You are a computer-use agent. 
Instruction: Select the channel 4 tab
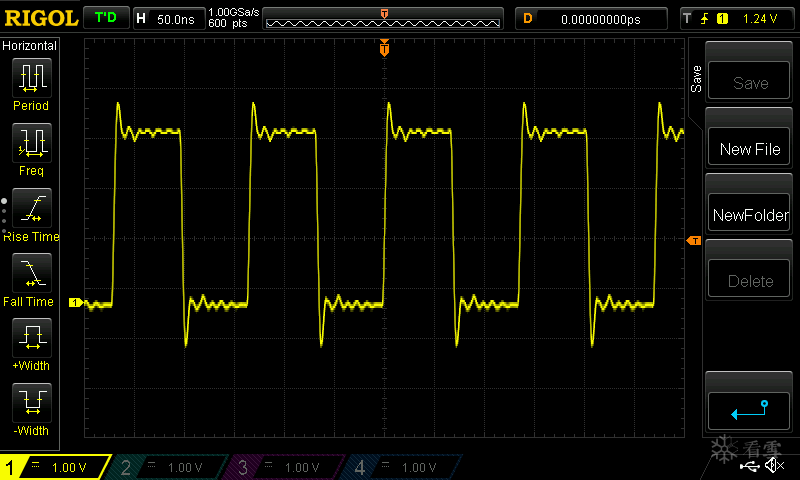pos(402,467)
